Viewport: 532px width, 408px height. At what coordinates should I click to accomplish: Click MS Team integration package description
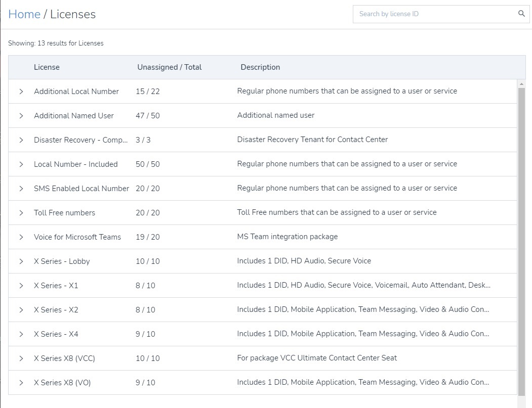(288, 237)
